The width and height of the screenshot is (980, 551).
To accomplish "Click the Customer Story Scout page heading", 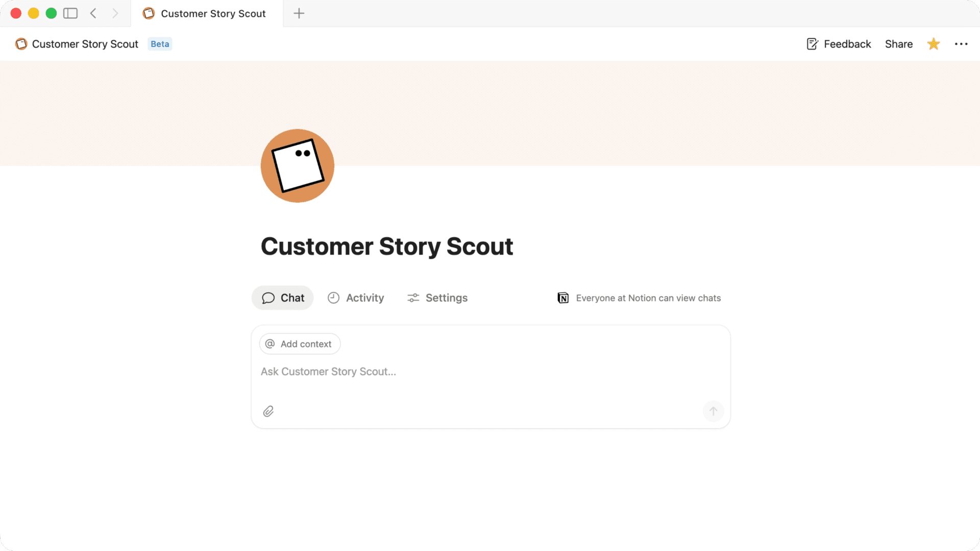I will click(387, 246).
